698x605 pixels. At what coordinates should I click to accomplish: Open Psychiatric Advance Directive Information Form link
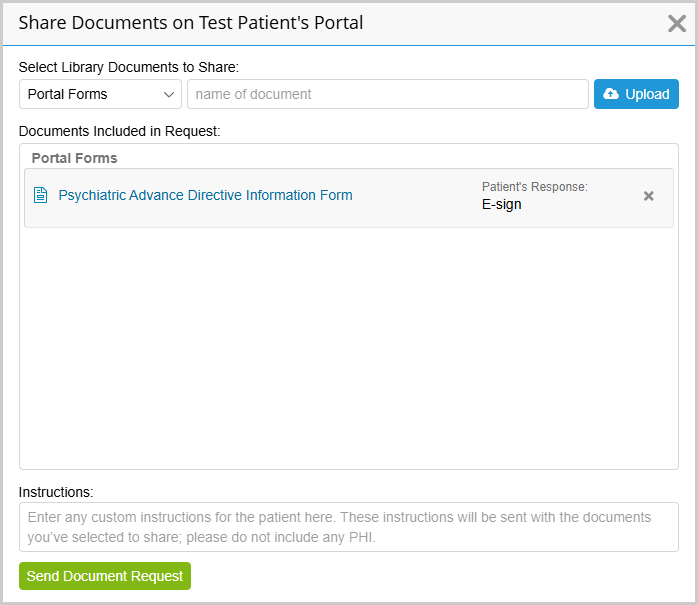click(x=205, y=195)
